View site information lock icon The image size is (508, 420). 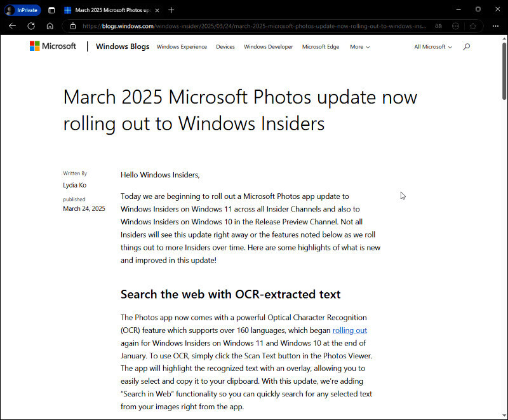pos(73,26)
